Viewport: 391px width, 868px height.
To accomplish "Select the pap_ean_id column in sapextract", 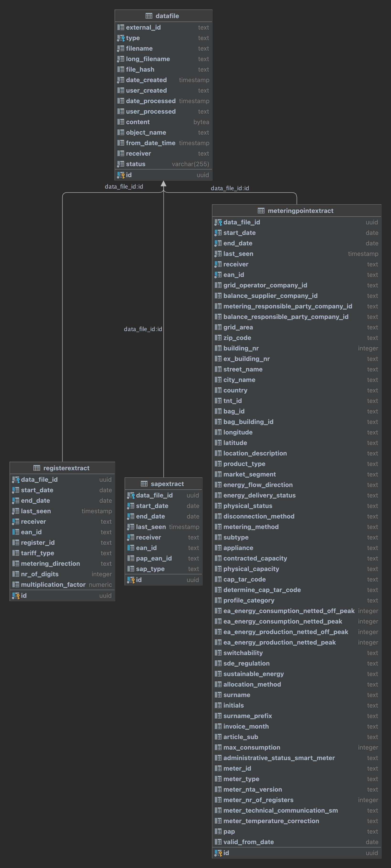I will (x=154, y=558).
